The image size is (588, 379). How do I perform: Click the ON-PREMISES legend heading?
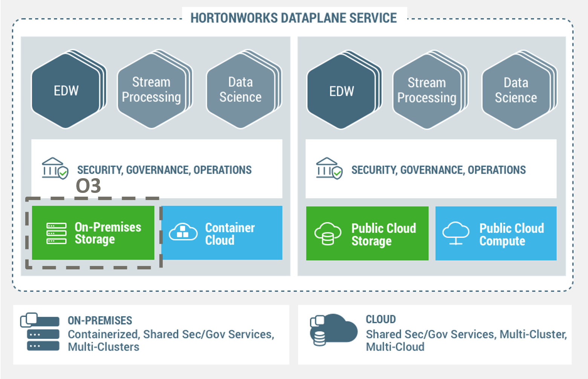tap(100, 321)
